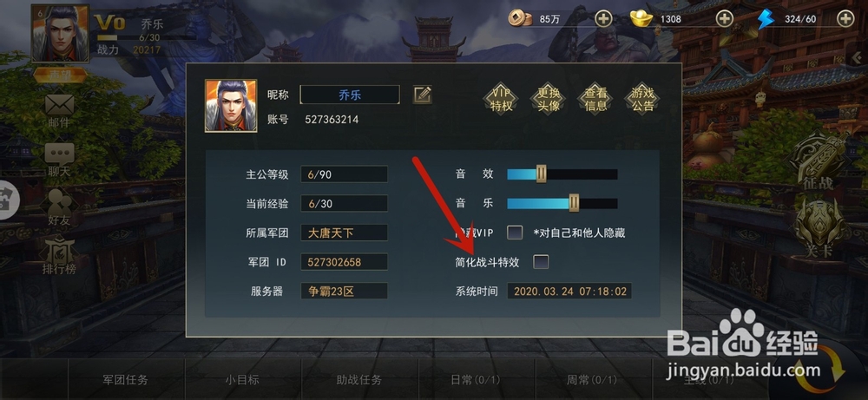Toggle the hide VIP checkbox

pyautogui.click(x=515, y=233)
